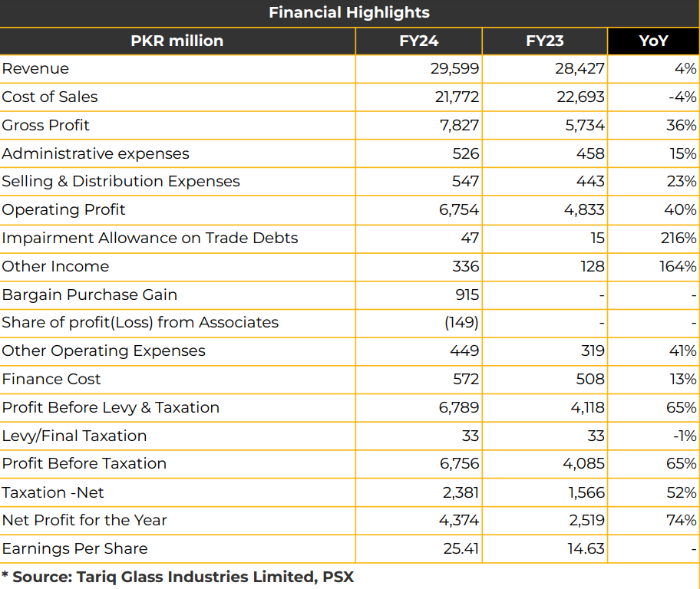Select the Operating Profit FY24 value 6,754
The image size is (700, 589).
[x=459, y=209]
